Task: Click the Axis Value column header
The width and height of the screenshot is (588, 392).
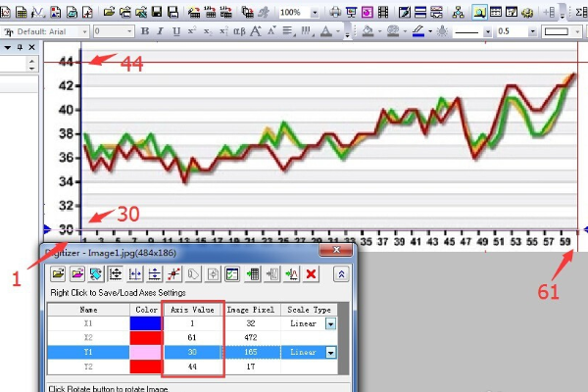Action: click(192, 310)
